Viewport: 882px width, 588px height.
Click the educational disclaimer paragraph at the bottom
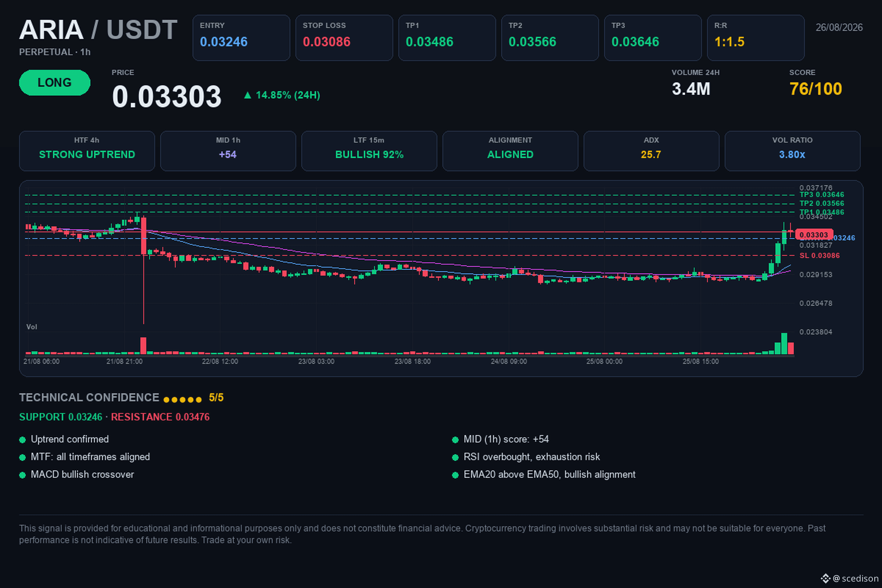pyautogui.click(x=422, y=534)
